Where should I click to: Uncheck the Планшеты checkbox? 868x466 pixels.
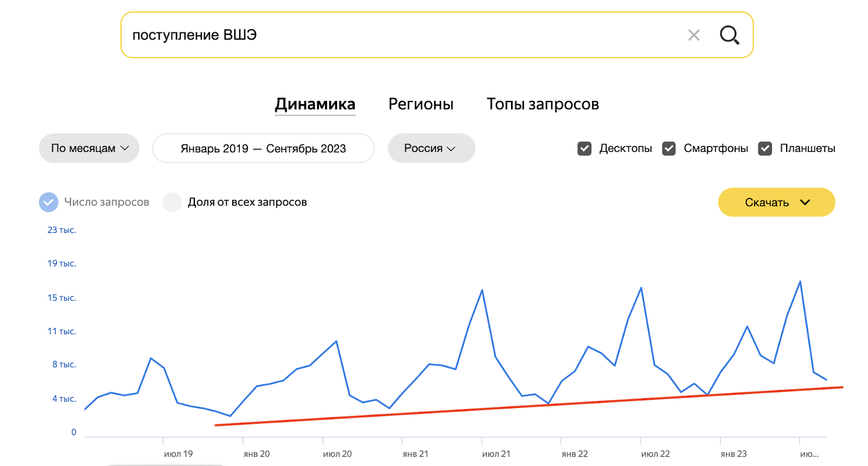tap(765, 149)
